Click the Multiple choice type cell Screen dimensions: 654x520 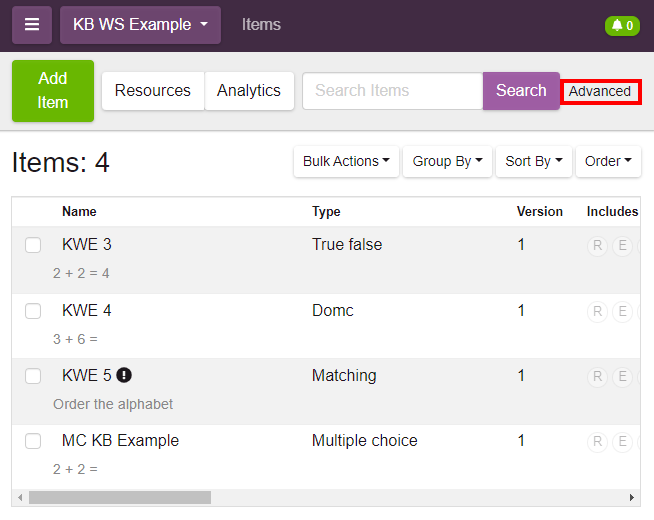[x=365, y=441]
